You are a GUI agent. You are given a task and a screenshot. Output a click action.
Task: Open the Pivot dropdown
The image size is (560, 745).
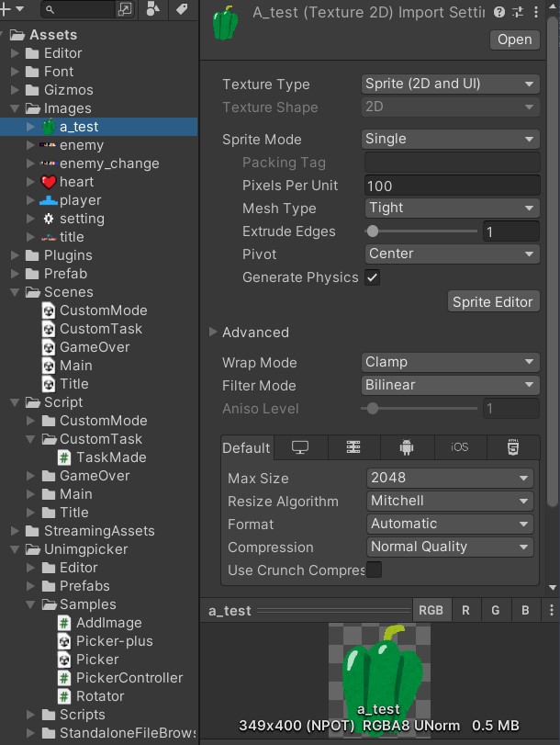coord(452,254)
